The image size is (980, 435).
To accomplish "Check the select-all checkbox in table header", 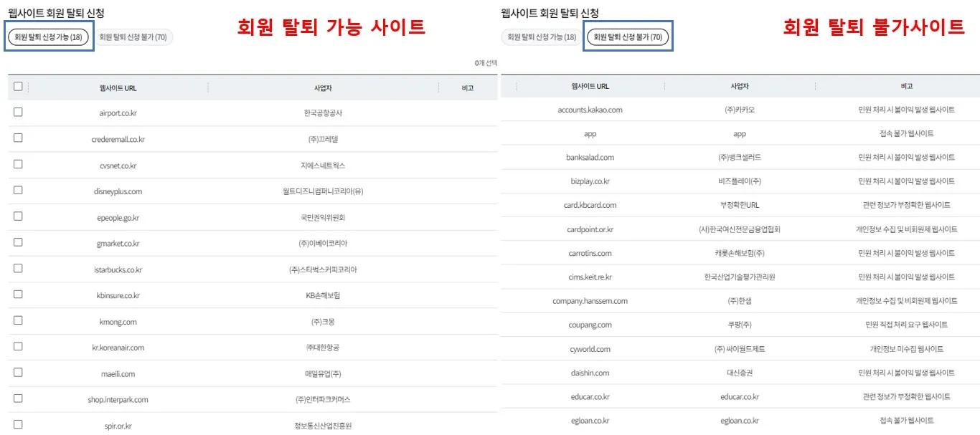I will coord(18,86).
